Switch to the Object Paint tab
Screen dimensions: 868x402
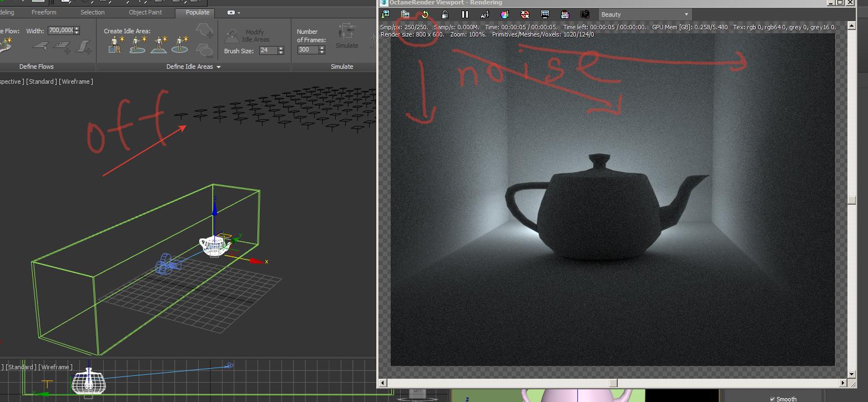click(145, 12)
